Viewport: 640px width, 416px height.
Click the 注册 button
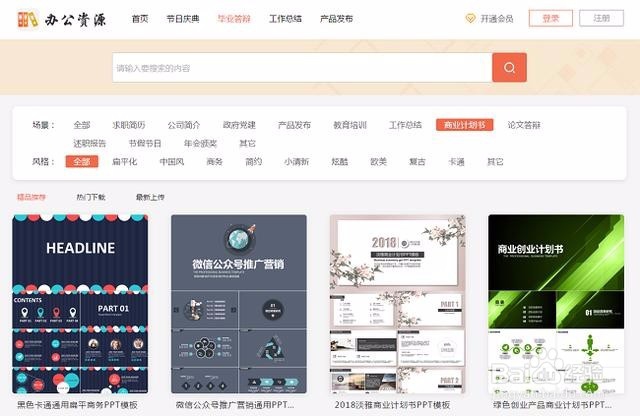(x=601, y=18)
